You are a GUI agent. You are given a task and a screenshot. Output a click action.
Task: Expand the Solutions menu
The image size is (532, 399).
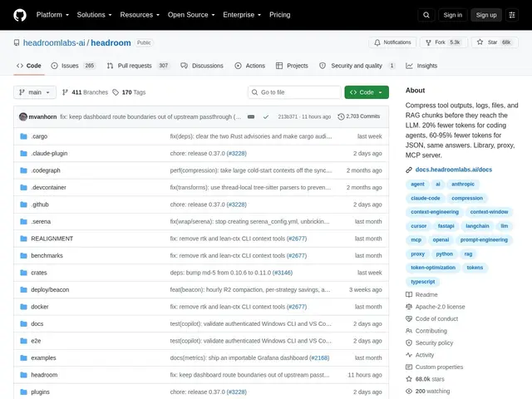(x=94, y=15)
